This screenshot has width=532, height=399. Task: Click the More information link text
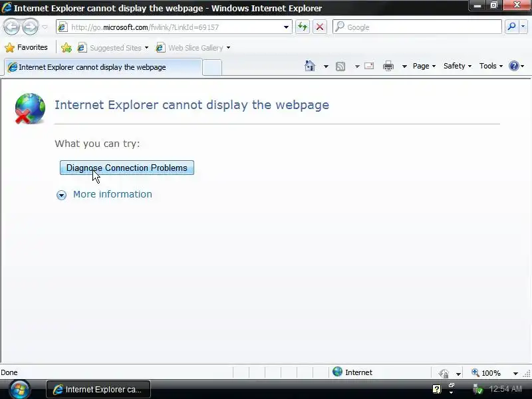112,194
